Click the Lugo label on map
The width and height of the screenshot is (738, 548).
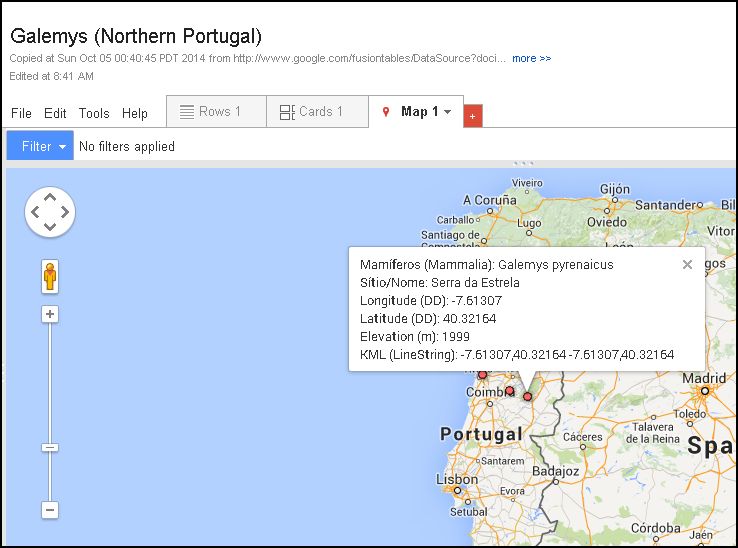click(529, 223)
